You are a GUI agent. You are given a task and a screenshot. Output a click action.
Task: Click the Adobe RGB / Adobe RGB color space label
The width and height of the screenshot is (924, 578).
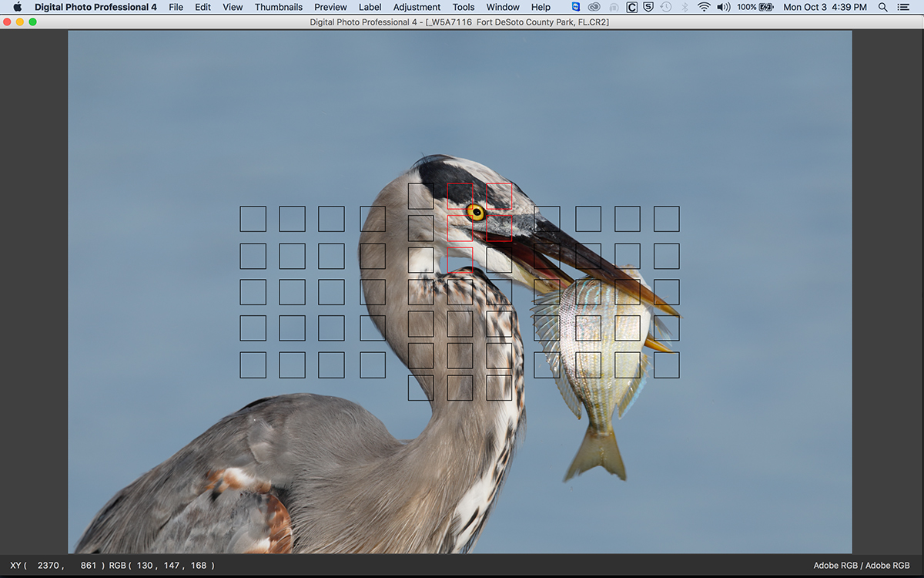[862, 566]
